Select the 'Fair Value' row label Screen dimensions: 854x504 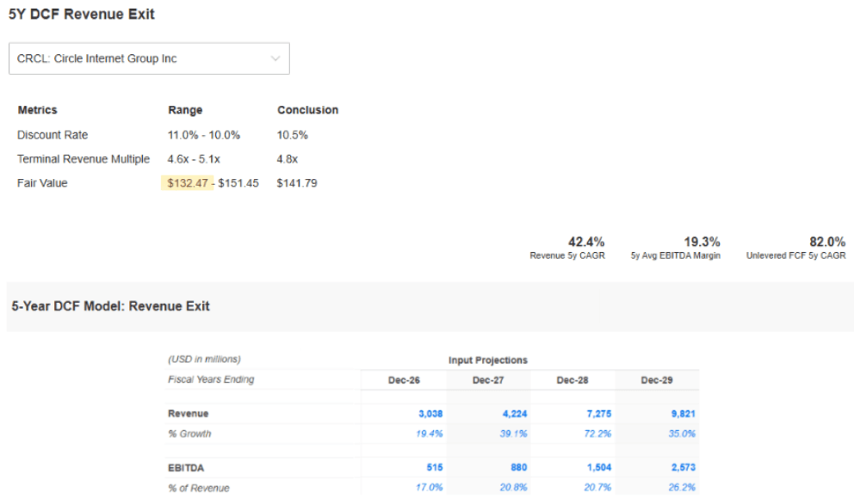point(42,183)
